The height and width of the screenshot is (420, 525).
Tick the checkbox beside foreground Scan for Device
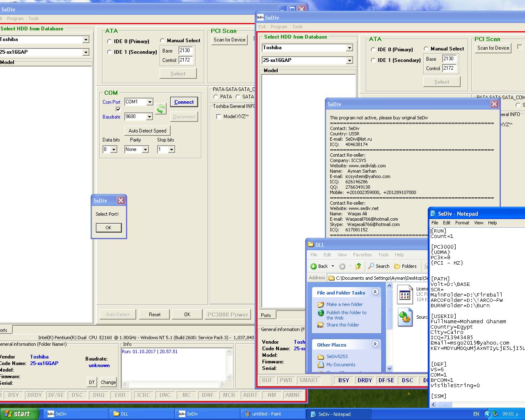coord(520,47)
